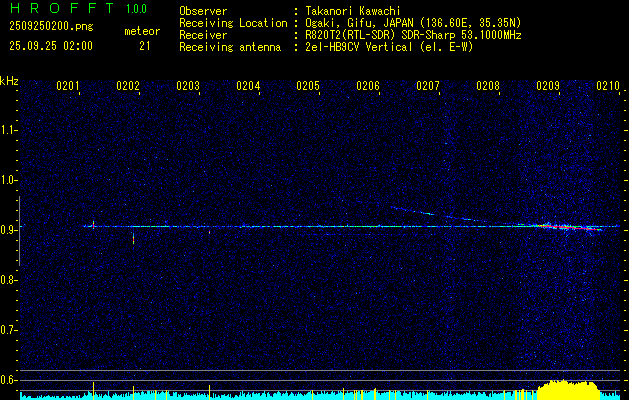
Task: Click the 0209 time marker
Action: click(548, 86)
